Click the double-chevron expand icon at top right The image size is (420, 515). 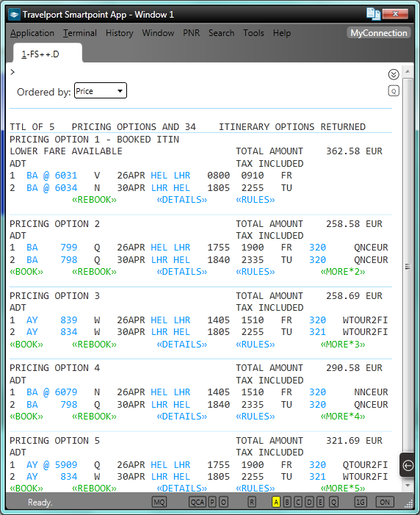394,74
